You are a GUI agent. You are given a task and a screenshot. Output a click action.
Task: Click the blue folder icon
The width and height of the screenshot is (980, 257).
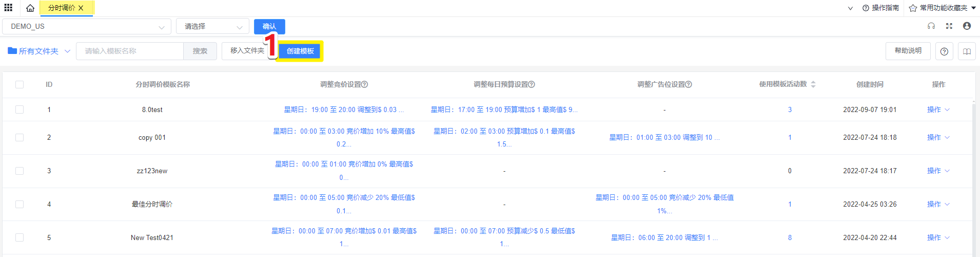coord(12,50)
